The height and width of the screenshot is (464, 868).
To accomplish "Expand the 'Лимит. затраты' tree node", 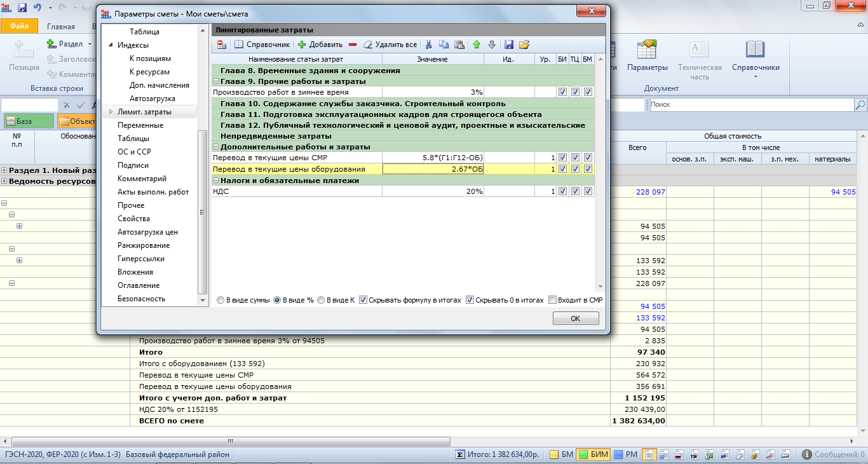I will click(111, 112).
